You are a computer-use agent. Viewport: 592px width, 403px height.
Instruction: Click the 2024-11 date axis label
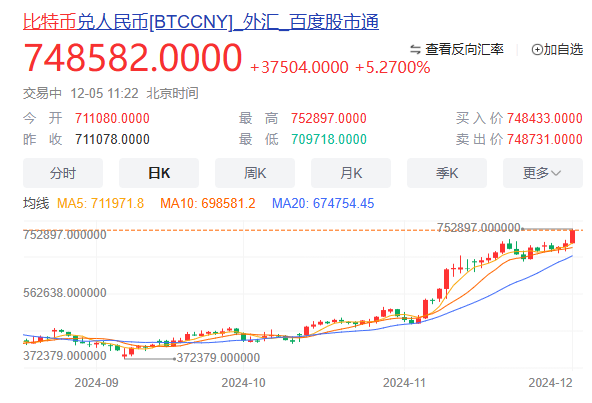pyautogui.click(x=404, y=383)
